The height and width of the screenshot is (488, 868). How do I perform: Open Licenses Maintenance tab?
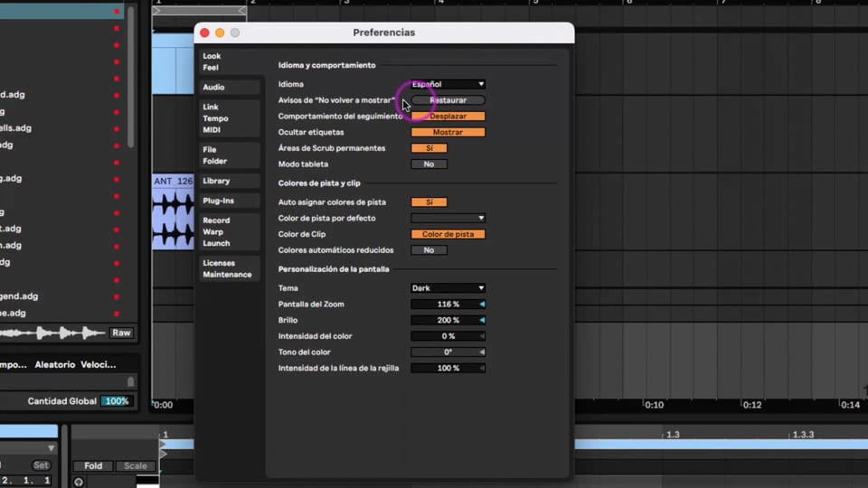(229, 269)
